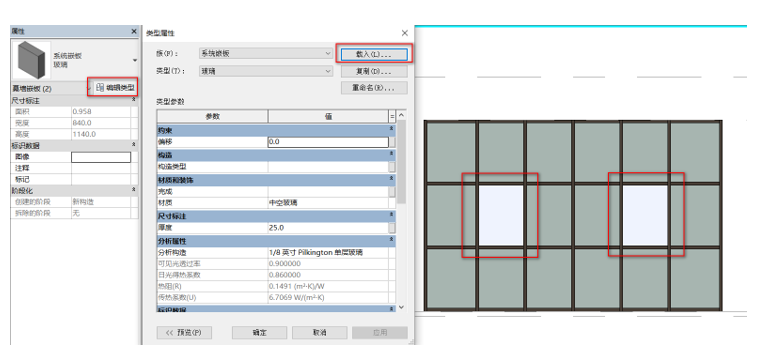Click the 应用 apply button
The image size is (770, 363).
[x=380, y=333]
